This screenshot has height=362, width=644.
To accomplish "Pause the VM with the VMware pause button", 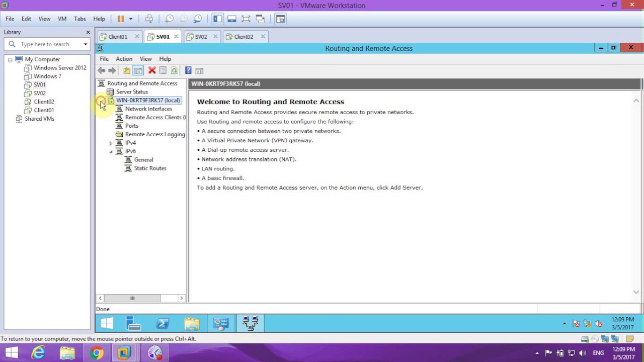I will click(x=121, y=19).
